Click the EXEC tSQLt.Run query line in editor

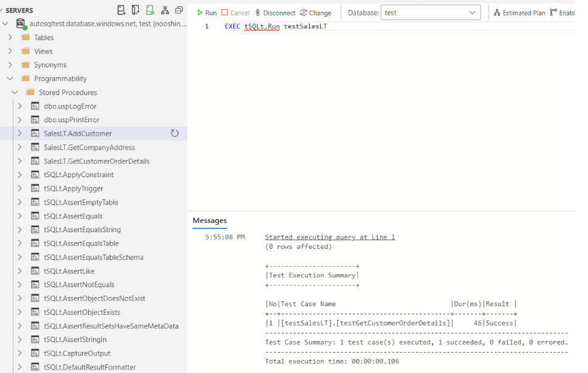(x=276, y=27)
